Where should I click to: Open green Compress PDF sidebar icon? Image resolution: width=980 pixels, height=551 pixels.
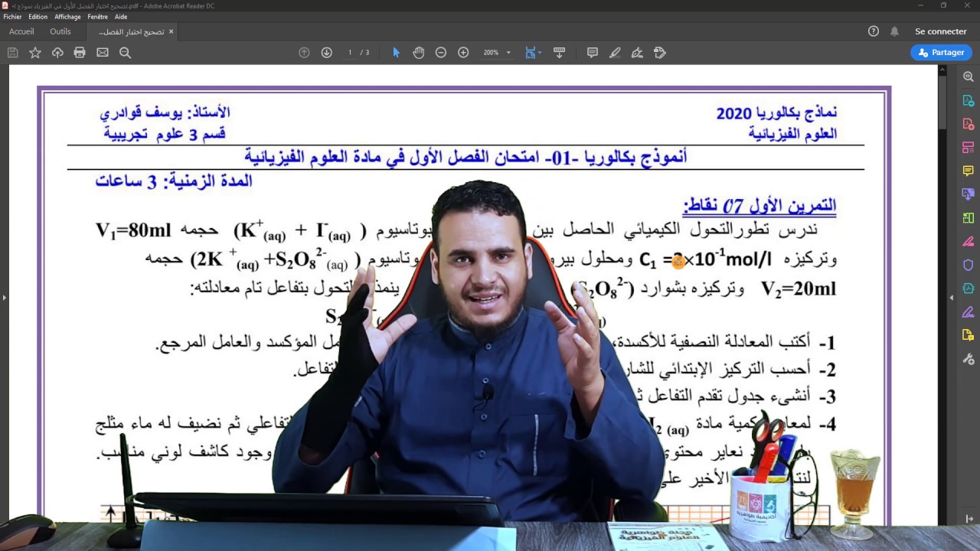tap(968, 218)
